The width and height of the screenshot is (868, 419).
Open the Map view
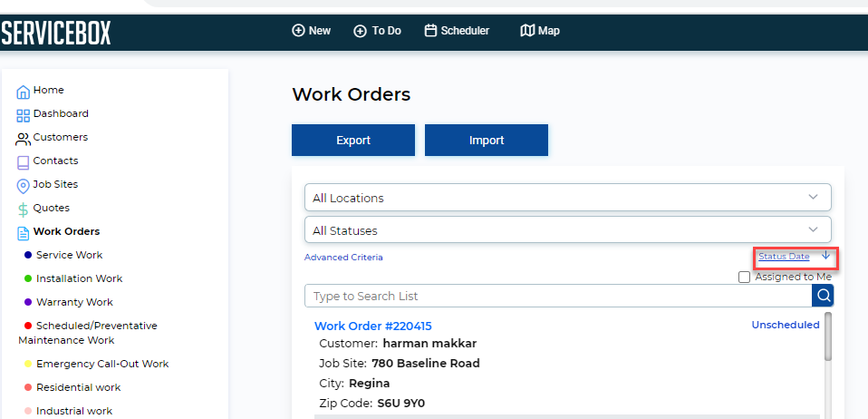540,31
